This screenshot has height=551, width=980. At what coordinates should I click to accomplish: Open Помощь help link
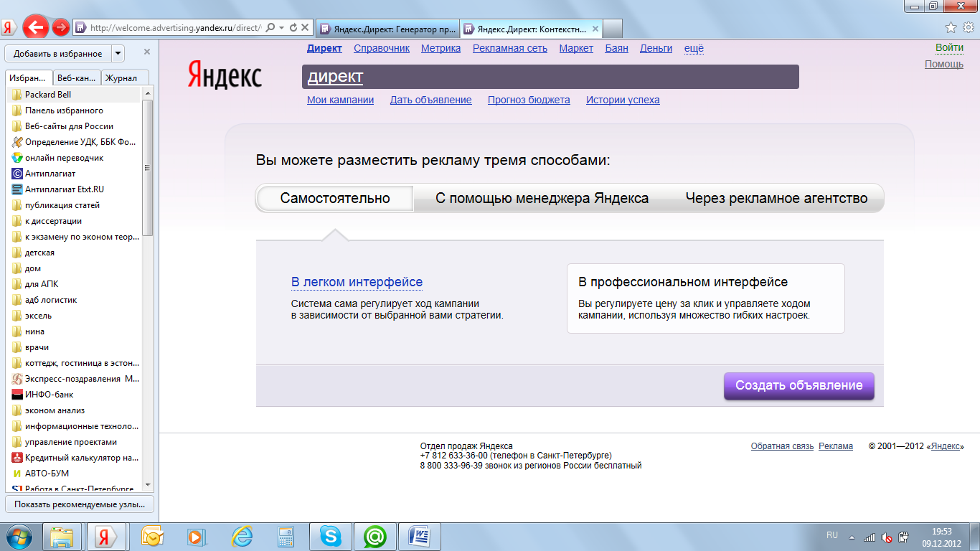click(944, 64)
